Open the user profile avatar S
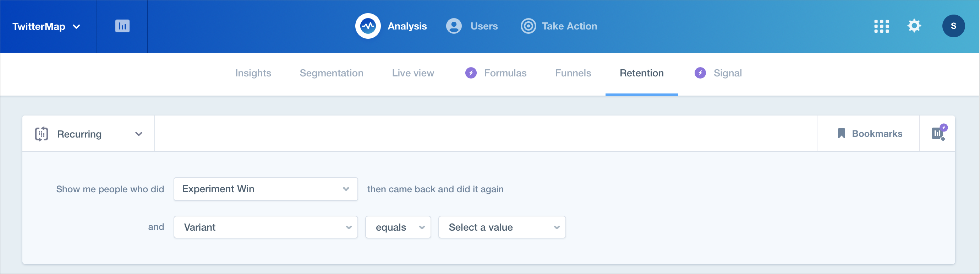This screenshot has height=274, width=980. click(953, 26)
